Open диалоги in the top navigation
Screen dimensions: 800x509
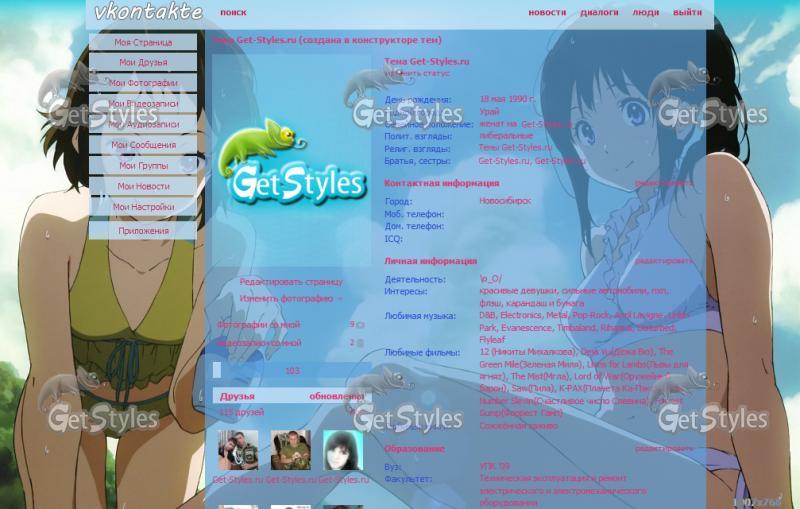click(599, 12)
